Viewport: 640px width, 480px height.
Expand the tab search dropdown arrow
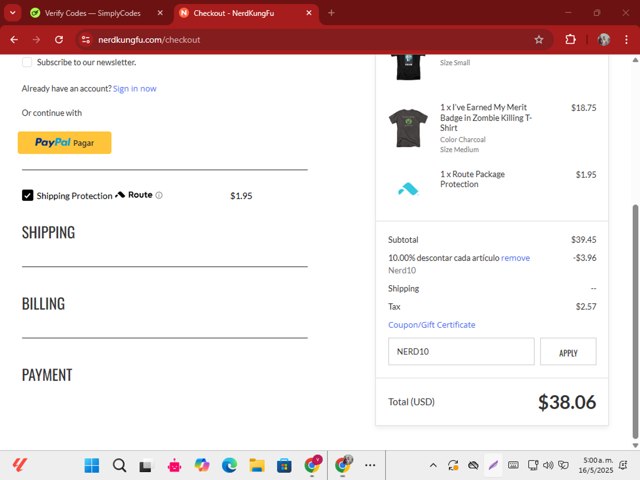[13, 13]
